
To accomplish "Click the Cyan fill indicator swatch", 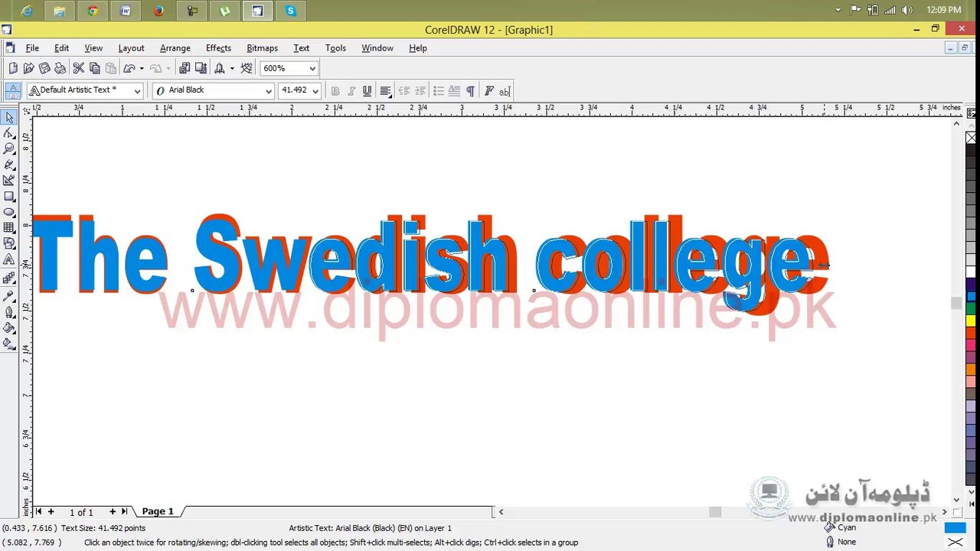I will [x=955, y=527].
